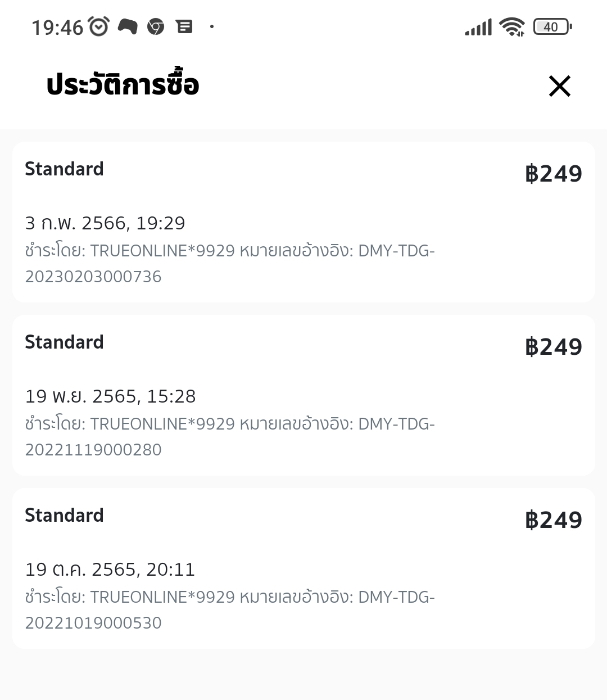Tap the 19:46 clock in status bar
Image resolution: width=607 pixels, height=700 pixels.
pyautogui.click(x=57, y=27)
